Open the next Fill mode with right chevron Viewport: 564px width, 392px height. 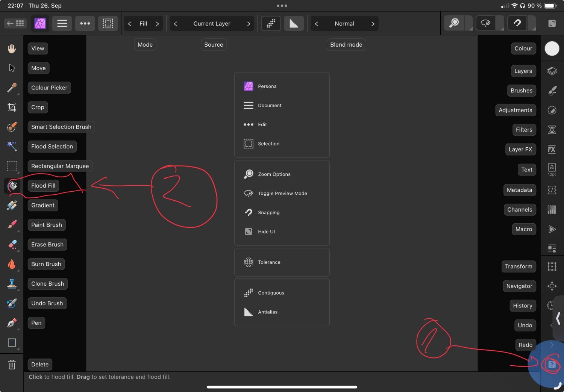coord(158,23)
